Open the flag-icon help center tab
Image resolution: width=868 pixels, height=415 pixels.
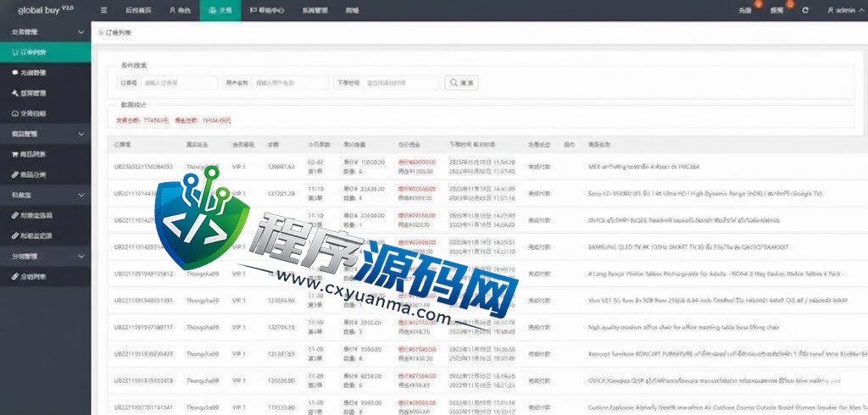tap(266, 10)
